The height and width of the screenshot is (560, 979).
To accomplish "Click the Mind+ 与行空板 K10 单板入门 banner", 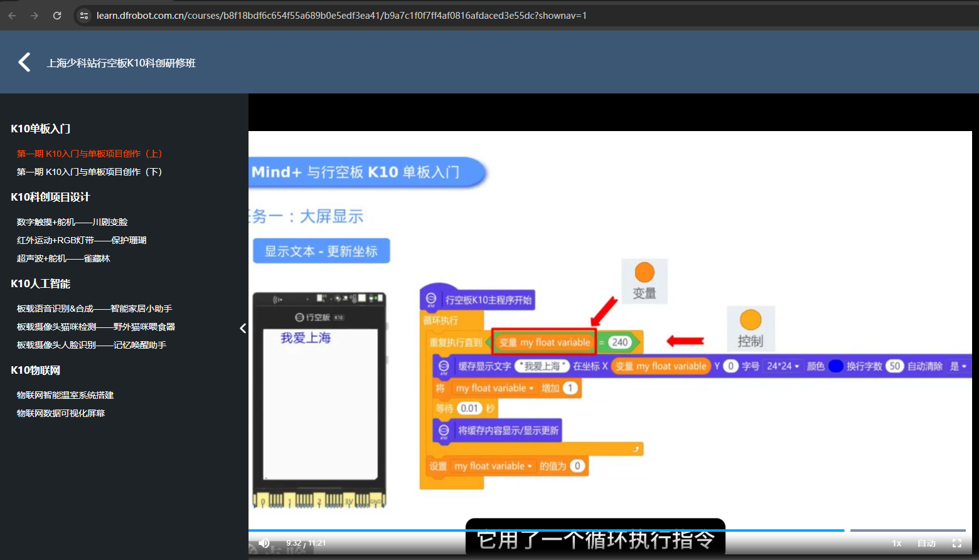I will (x=367, y=172).
